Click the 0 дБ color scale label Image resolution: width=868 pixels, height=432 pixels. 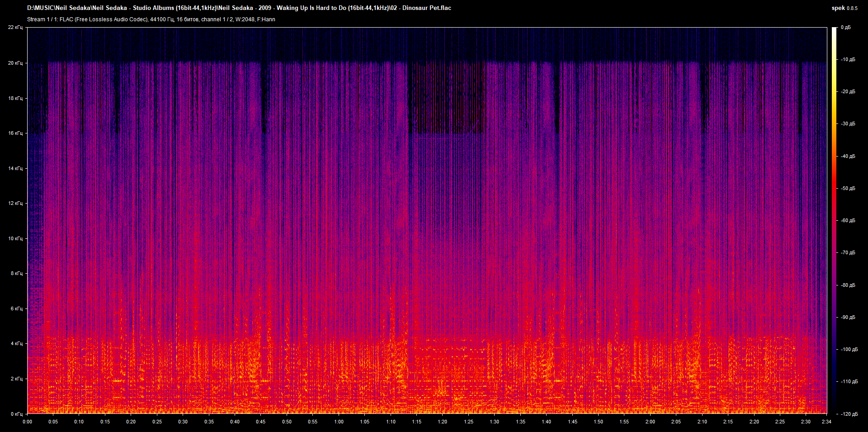tap(846, 28)
